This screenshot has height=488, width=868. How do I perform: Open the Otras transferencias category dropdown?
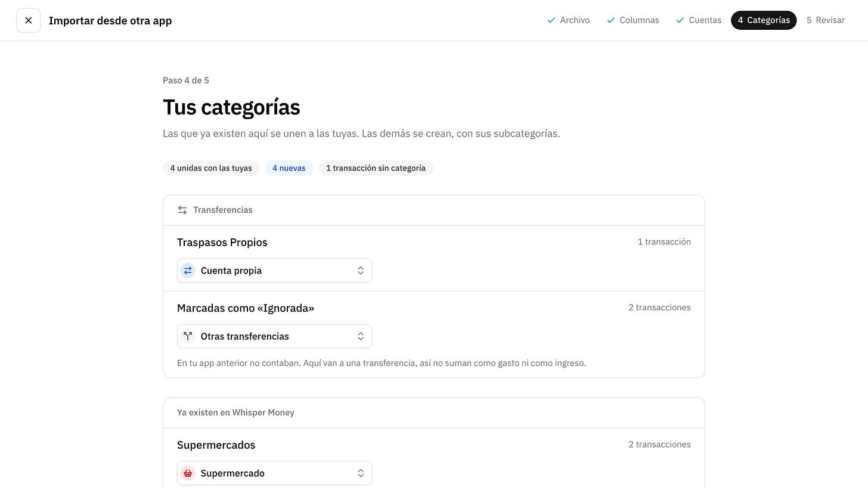coord(274,336)
